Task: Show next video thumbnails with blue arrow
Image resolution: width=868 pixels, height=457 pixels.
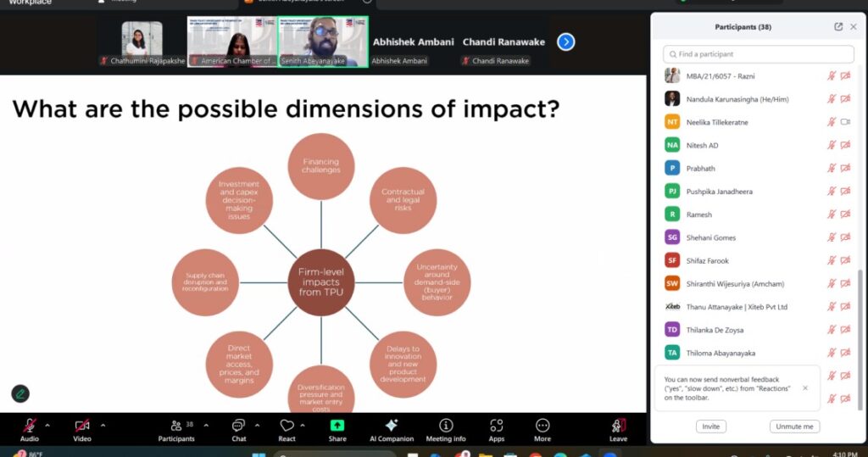Action: click(565, 42)
